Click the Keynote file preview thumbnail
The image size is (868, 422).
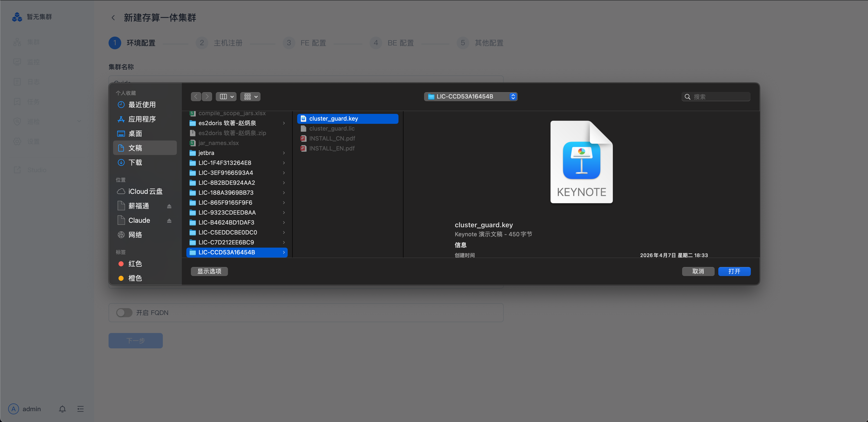pyautogui.click(x=582, y=162)
